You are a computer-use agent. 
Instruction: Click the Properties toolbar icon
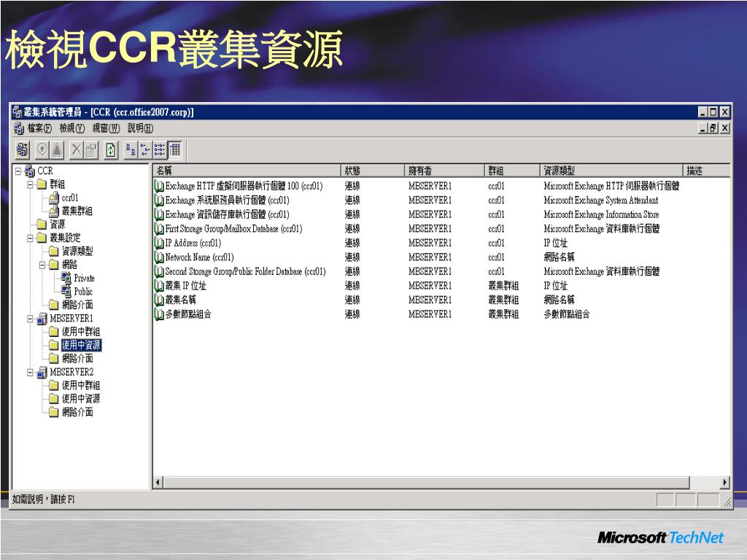pos(90,150)
